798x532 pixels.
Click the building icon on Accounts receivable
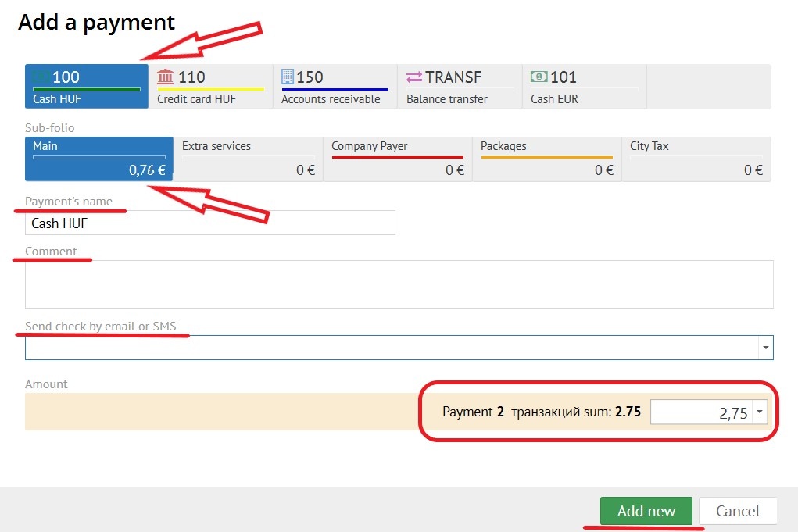[288, 77]
